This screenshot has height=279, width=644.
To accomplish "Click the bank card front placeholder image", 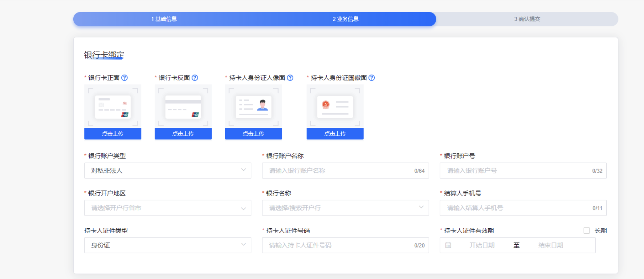I will [113, 107].
